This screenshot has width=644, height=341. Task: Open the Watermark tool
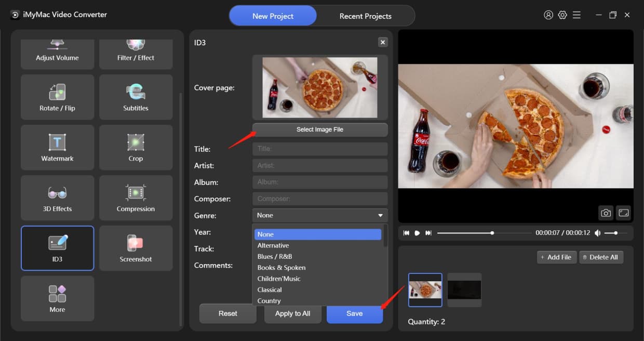point(57,148)
